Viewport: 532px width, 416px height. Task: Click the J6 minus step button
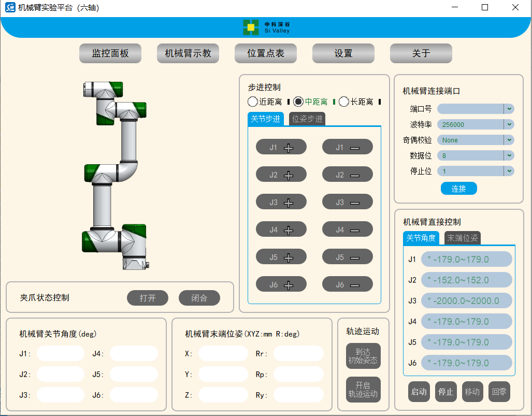click(348, 284)
